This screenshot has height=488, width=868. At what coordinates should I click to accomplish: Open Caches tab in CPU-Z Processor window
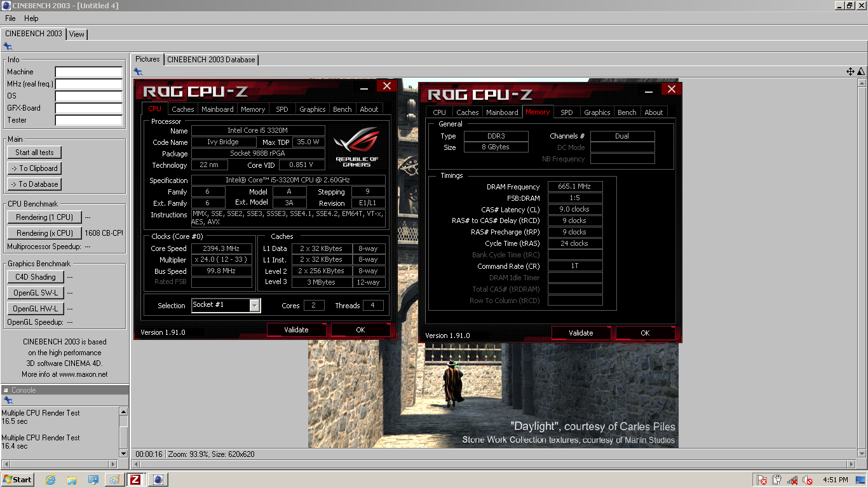click(183, 109)
